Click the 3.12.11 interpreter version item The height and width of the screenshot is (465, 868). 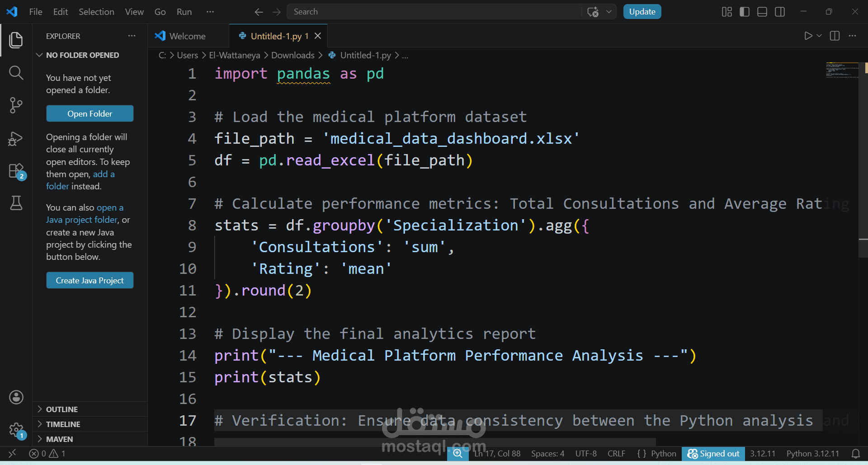tap(762, 453)
